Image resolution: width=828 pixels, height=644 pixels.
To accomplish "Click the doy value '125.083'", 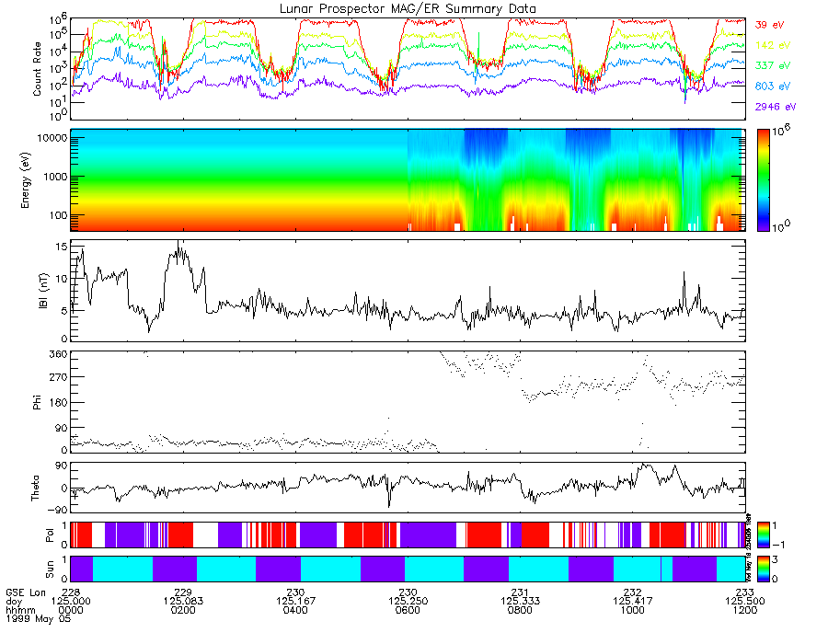I will tap(183, 601).
